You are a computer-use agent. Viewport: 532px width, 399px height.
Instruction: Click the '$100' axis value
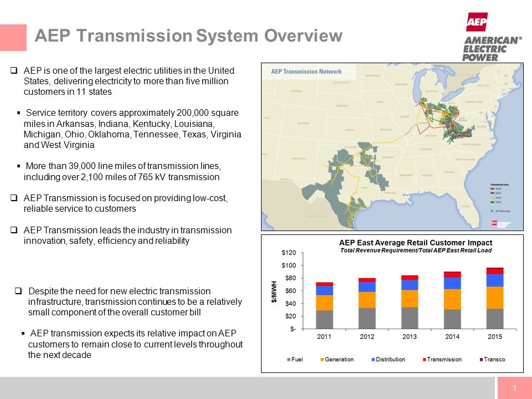(289, 265)
